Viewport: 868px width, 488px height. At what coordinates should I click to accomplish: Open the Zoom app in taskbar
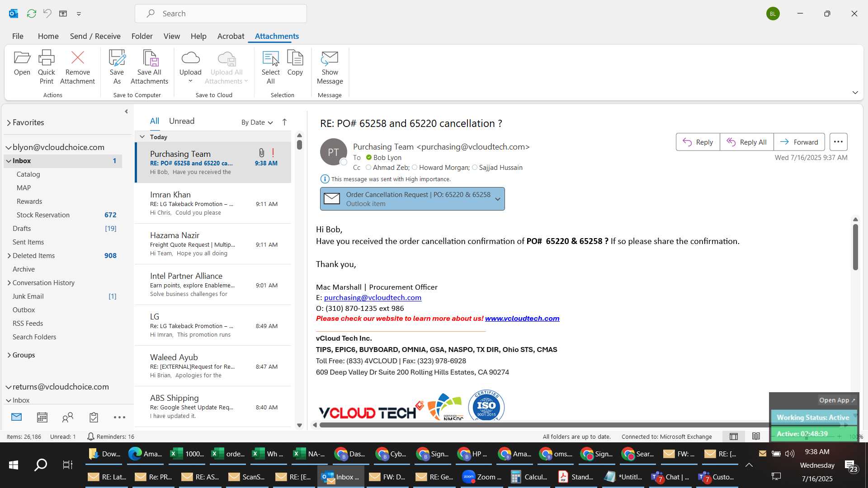pyautogui.click(x=482, y=477)
